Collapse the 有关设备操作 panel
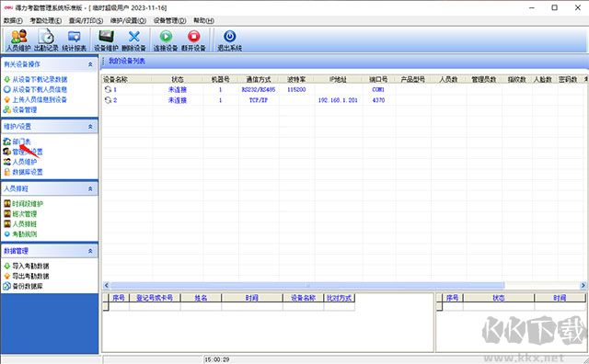 pyautogui.click(x=90, y=64)
